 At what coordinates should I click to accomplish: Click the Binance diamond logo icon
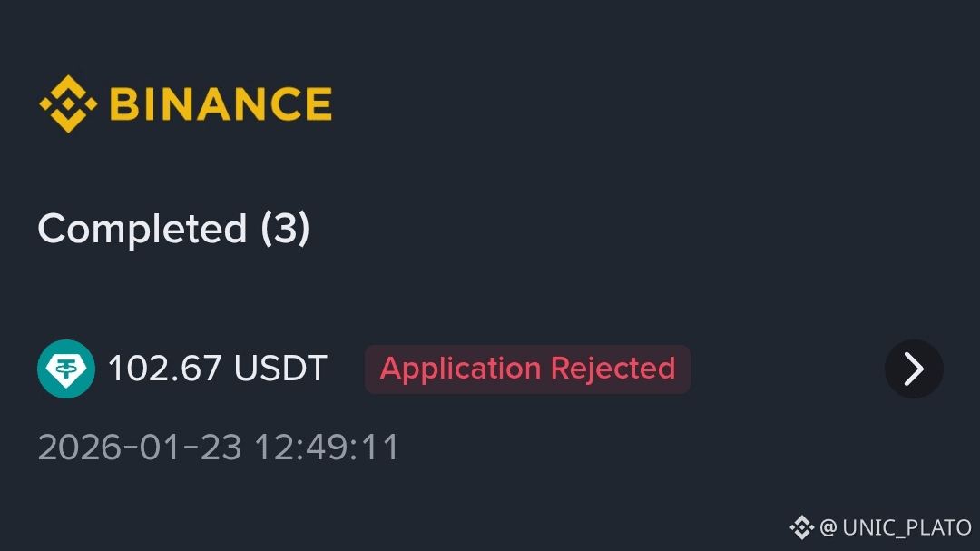point(68,103)
